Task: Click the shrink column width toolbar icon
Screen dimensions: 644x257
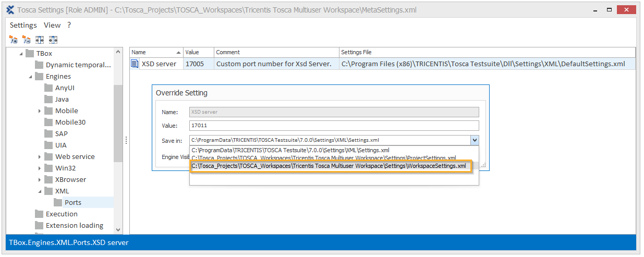Action: (x=53, y=40)
